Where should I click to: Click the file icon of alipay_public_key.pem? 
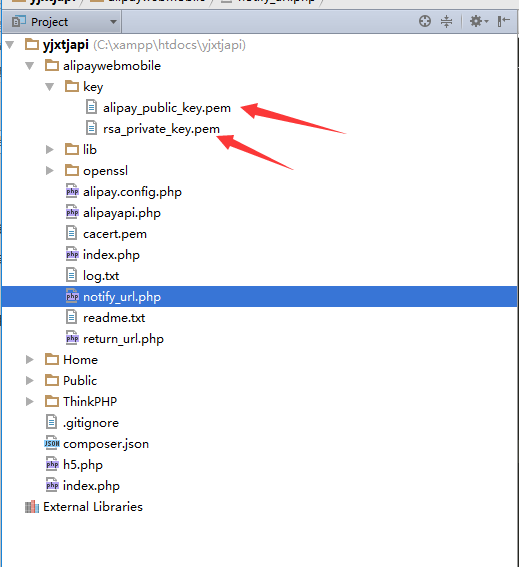(92, 107)
